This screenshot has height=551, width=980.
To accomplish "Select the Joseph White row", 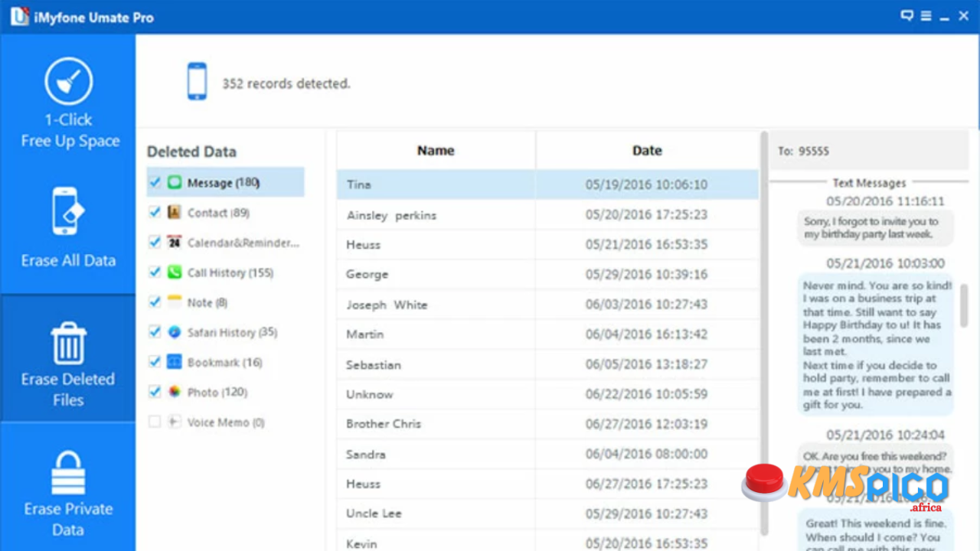I will (x=547, y=305).
